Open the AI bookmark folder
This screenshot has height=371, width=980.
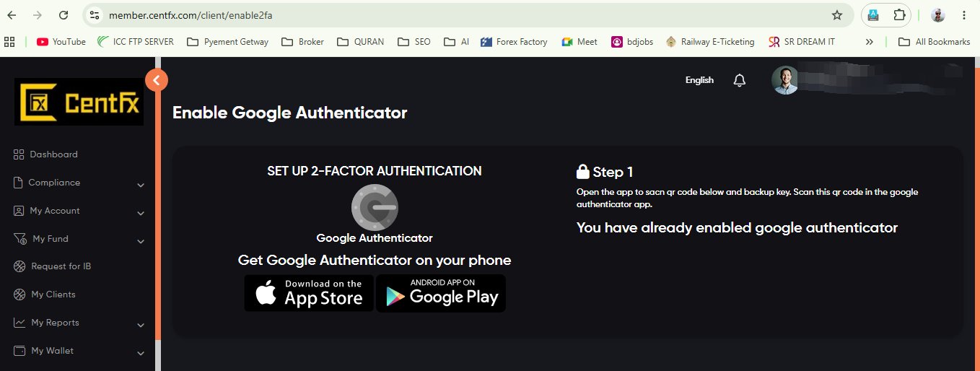(456, 42)
